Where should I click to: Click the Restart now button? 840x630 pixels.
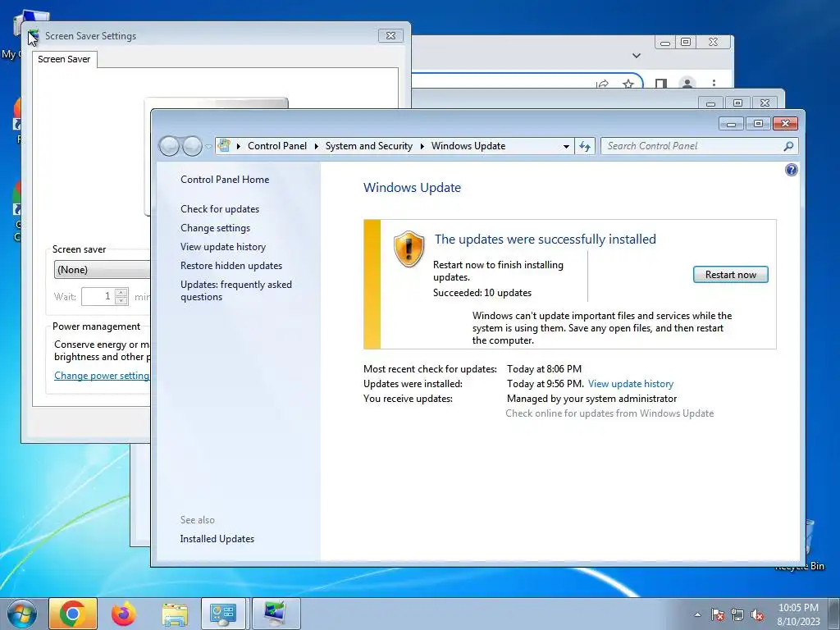pyautogui.click(x=730, y=275)
